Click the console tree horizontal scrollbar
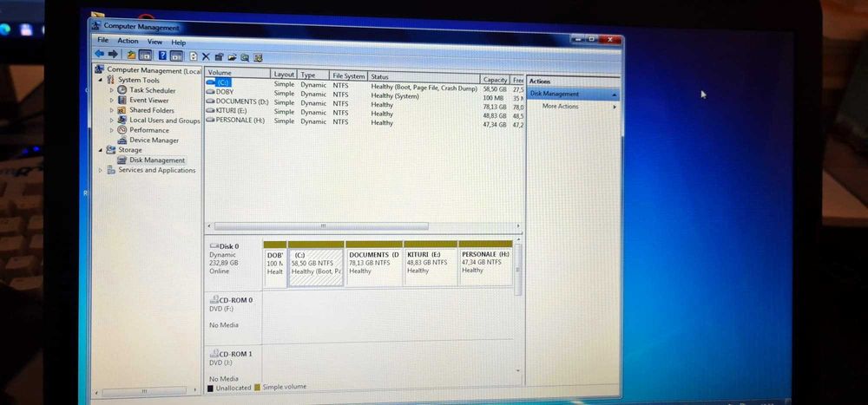The height and width of the screenshot is (405, 868). coord(144,392)
